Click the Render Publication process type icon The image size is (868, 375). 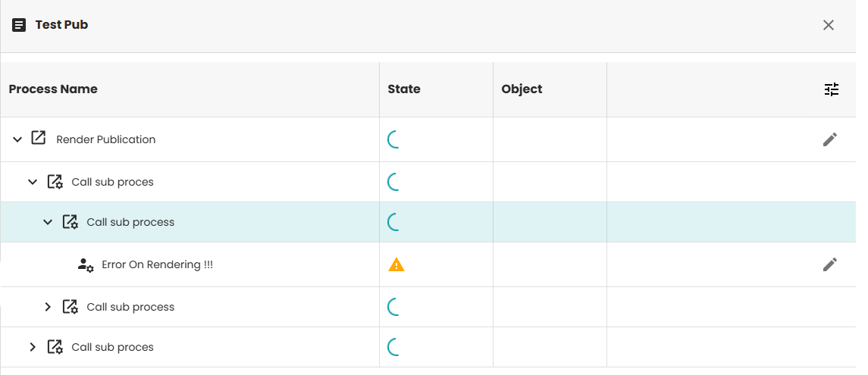(39, 139)
